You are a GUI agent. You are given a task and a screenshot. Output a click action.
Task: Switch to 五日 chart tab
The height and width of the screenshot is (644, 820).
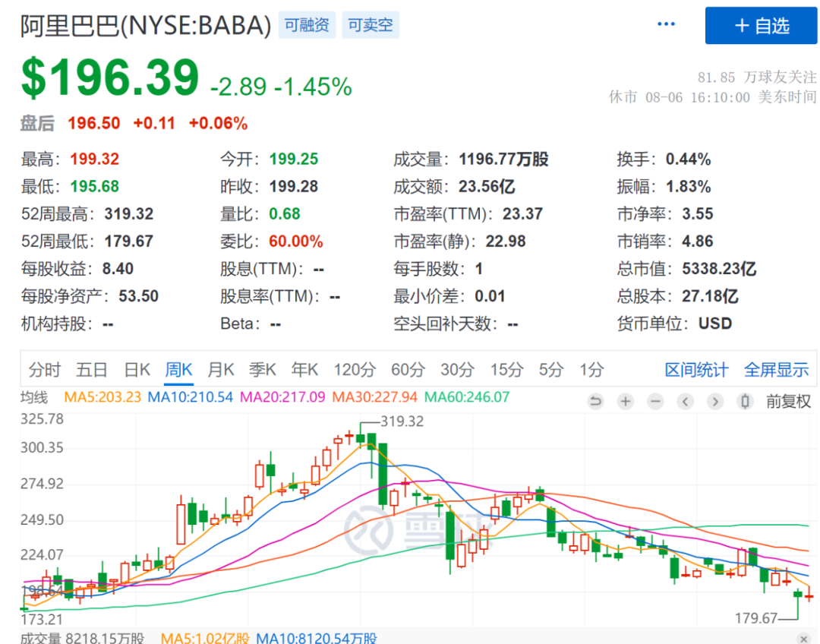(92, 369)
